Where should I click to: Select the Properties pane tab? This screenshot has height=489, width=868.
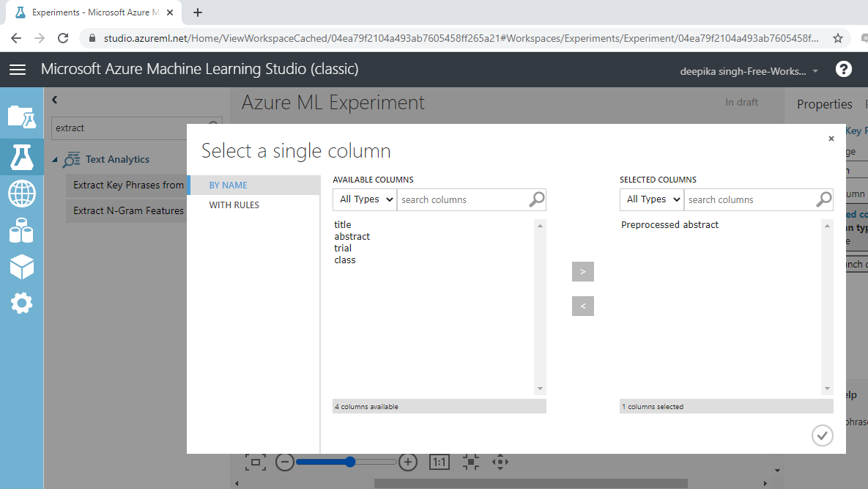tap(824, 104)
